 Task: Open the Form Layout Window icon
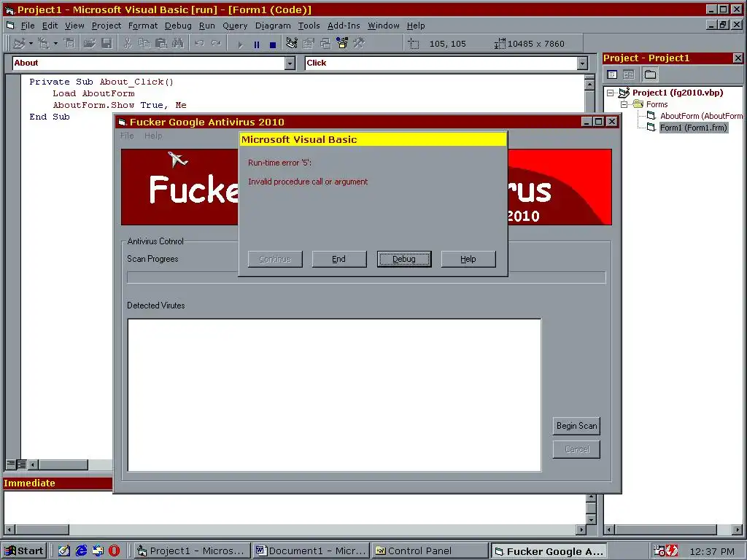325,43
